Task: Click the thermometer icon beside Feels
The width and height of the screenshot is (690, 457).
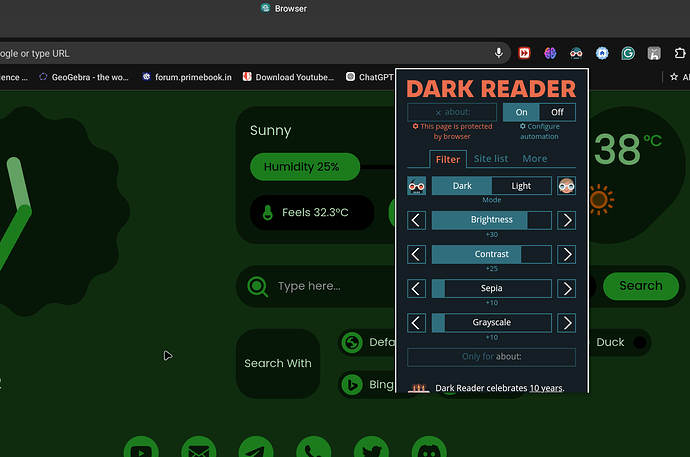Action: tap(268, 212)
